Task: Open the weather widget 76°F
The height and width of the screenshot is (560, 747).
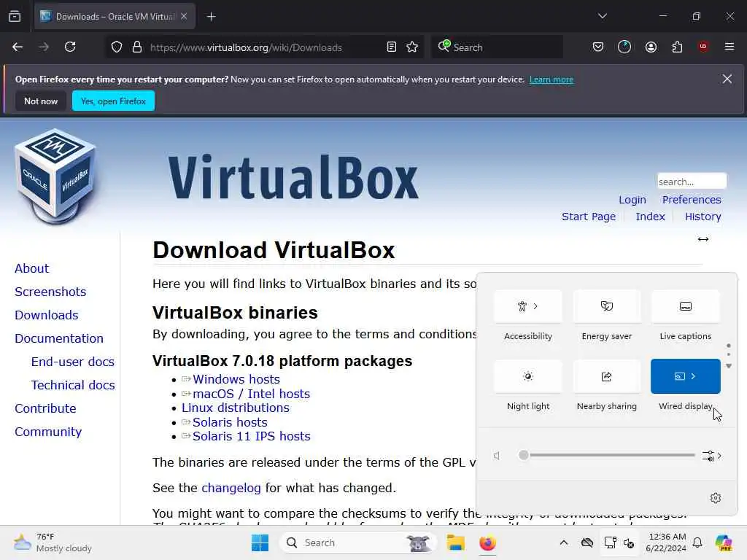Action: (53, 542)
